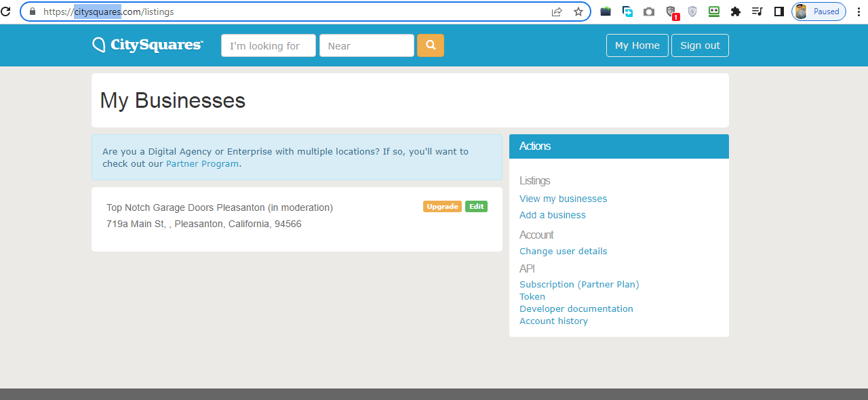This screenshot has height=400, width=868.
Task: Select the citysquares.com/listings URL in the address bar
Action: [x=108, y=12]
